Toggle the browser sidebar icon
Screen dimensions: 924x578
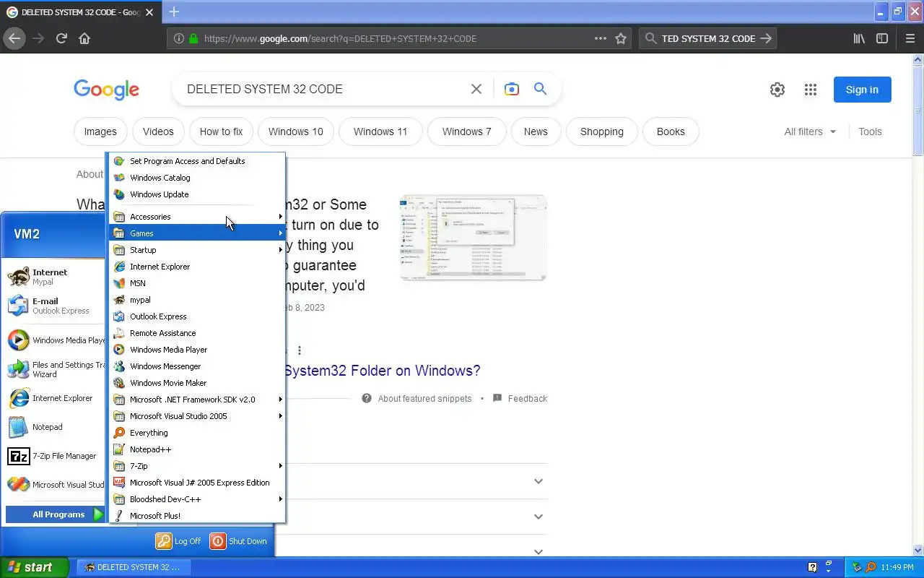point(882,38)
